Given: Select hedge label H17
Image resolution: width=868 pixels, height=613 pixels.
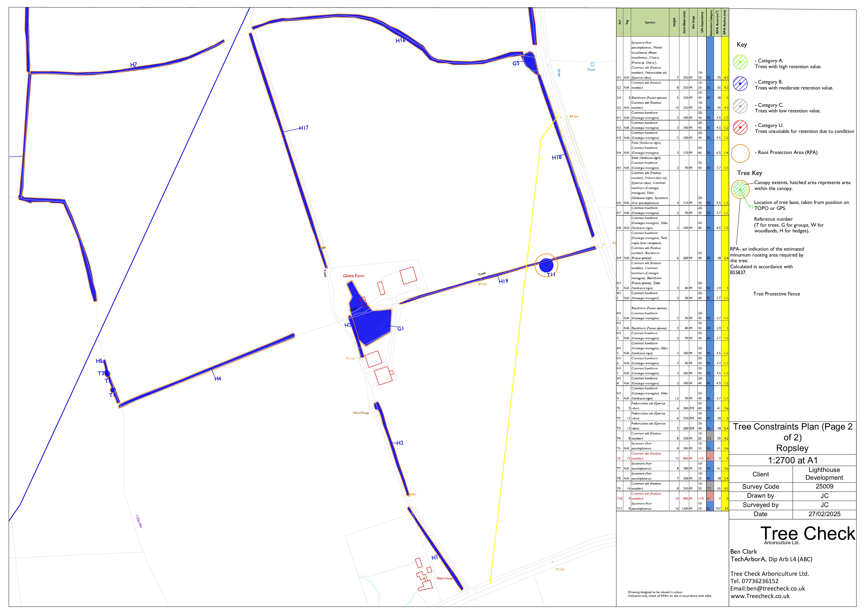Looking at the screenshot, I should 304,128.
